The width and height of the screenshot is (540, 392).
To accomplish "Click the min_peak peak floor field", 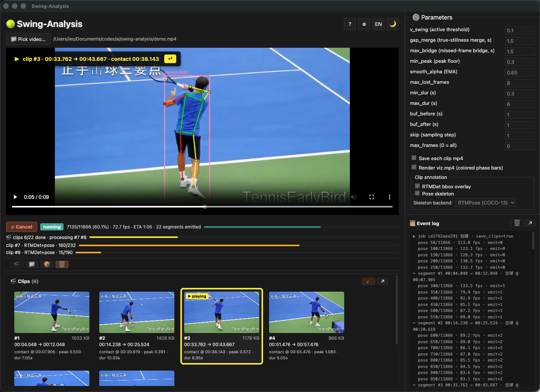I will (520, 62).
